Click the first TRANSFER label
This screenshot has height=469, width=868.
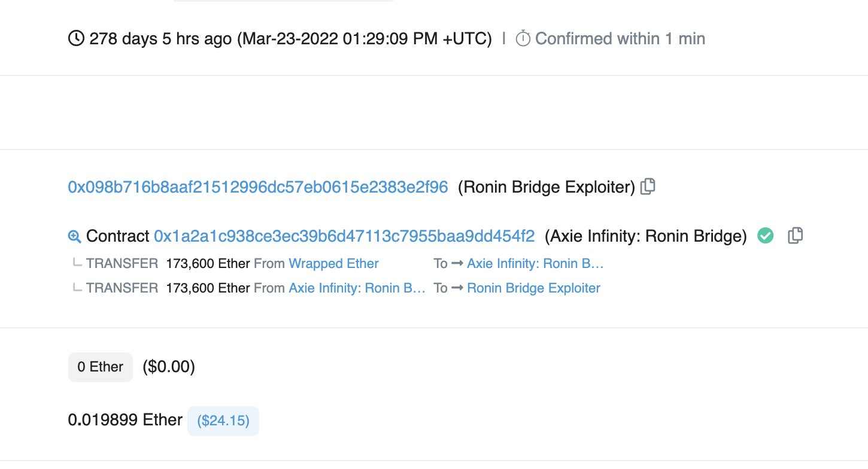pos(122,264)
